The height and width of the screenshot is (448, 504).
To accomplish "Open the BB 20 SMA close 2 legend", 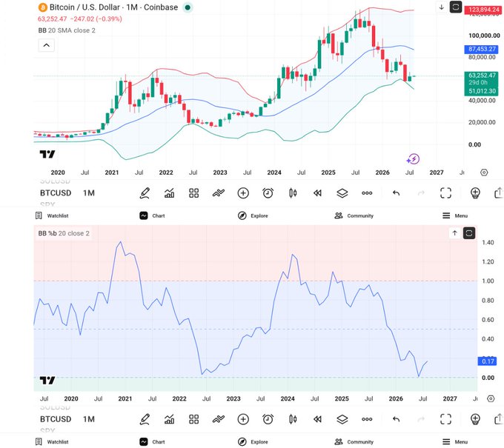I will click(x=67, y=30).
